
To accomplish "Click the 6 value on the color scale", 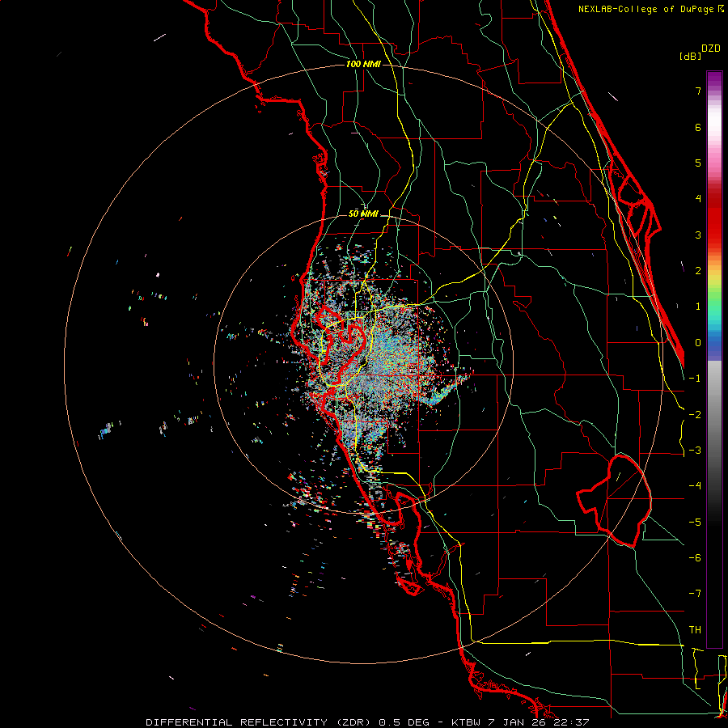I will [x=698, y=127].
